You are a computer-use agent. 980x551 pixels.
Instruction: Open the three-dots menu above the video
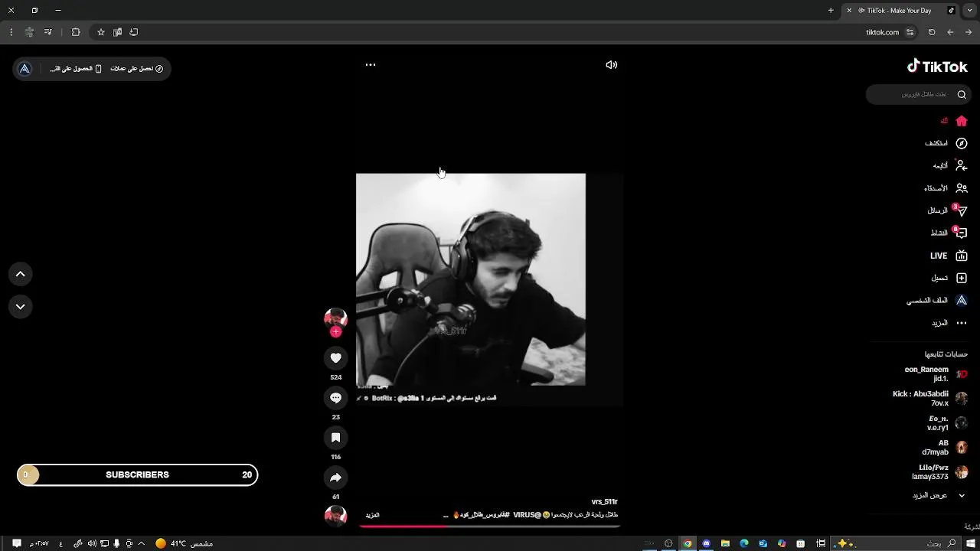(371, 65)
